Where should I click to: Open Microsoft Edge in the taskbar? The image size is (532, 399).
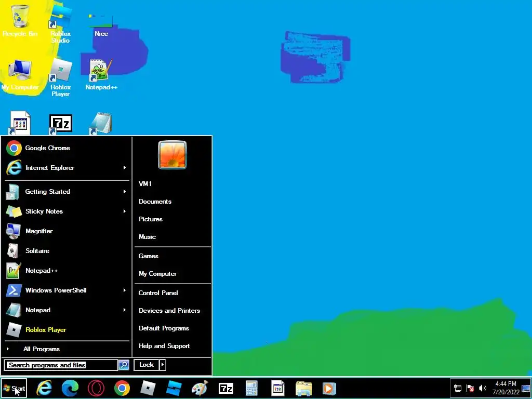click(70, 388)
